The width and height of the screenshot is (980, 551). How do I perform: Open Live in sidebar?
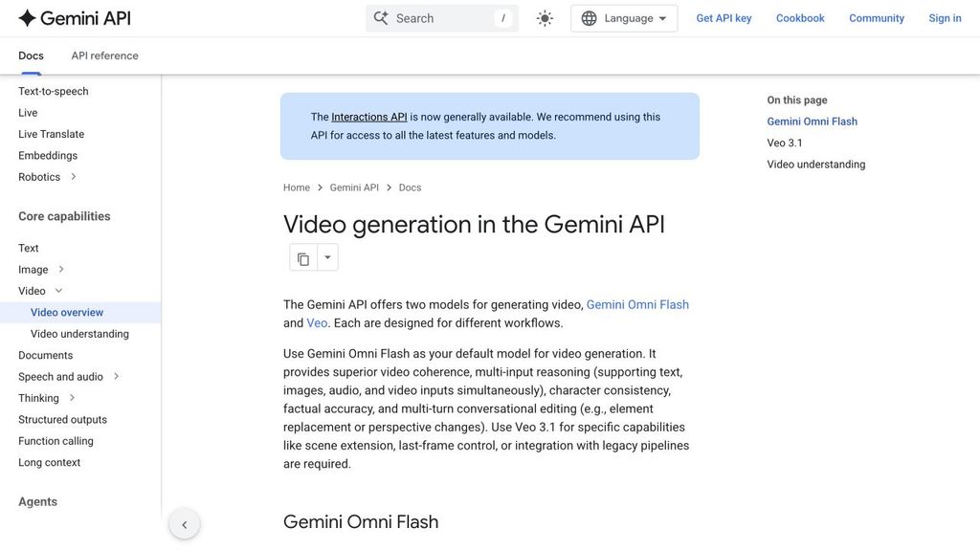click(x=28, y=113)
